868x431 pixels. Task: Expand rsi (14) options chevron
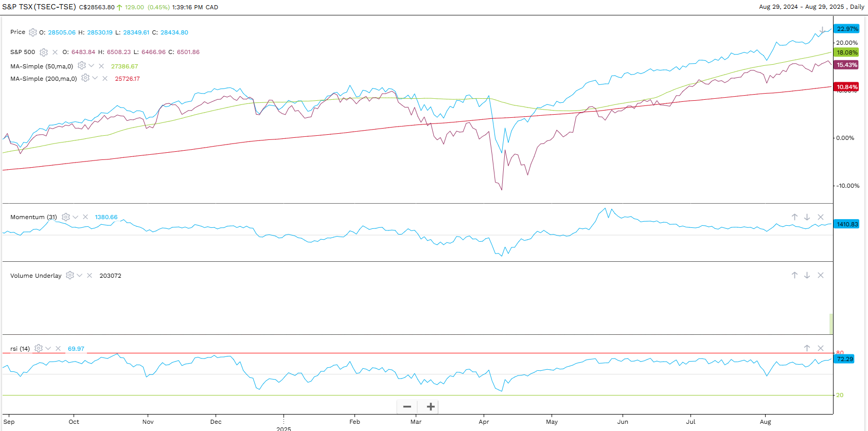click(x=48, y=348)
